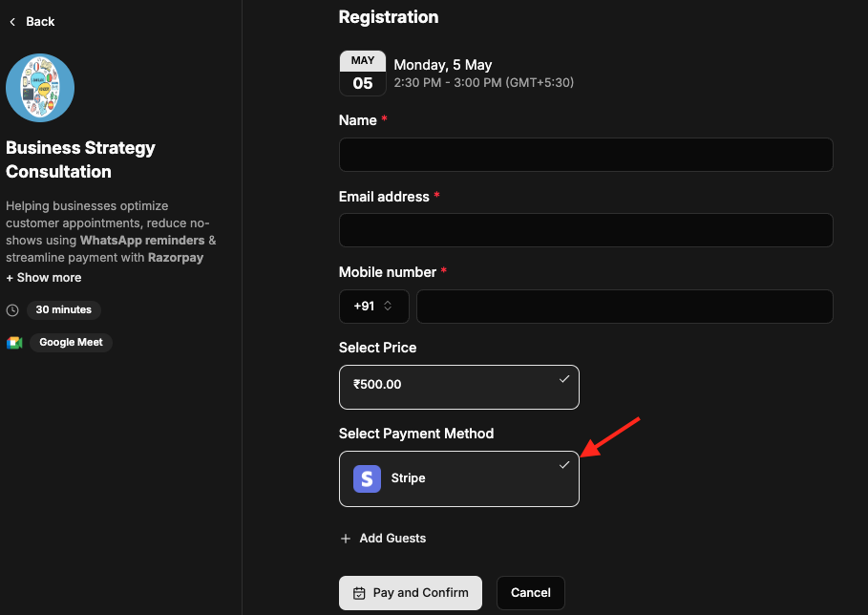Click the Registration heading
Screen dimensions: 868x615
[x=389, y=17]
